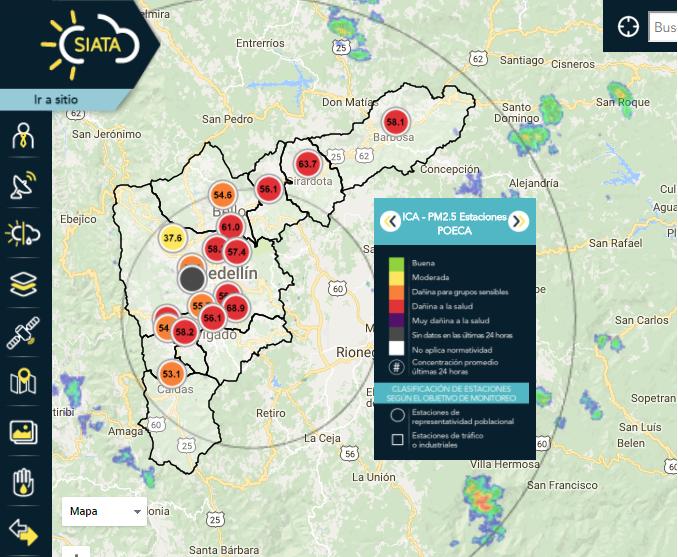Image resolution: width=678 pixels, height=557 pixels.
Task: Click the gray no-data station marker
Action: [192, 279]
